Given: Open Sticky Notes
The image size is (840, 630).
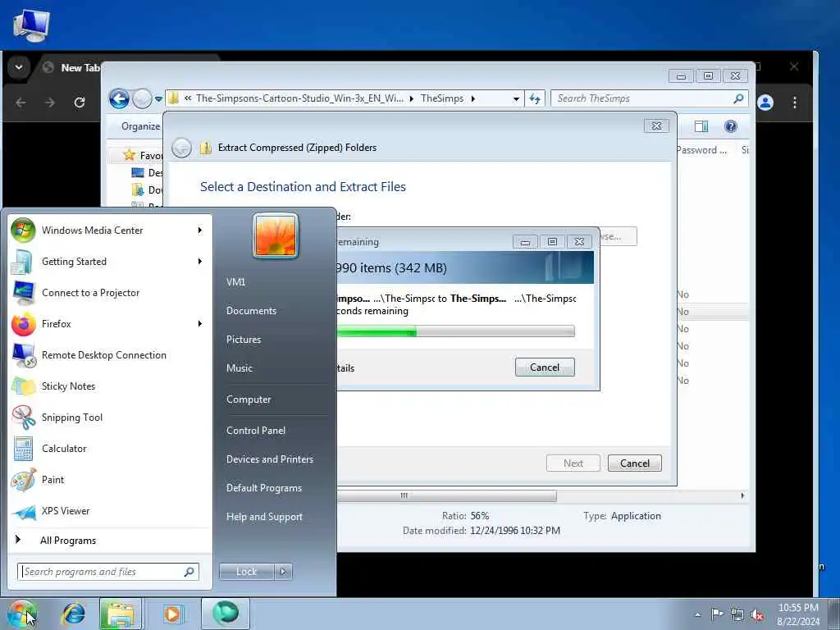Looking at the screenshot, I should point(110,386).
